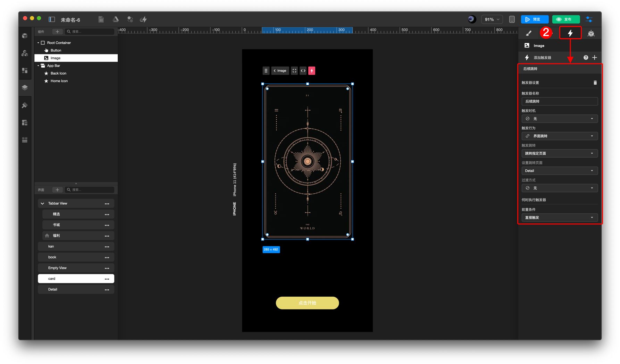
Task: Click the shapes swap icon in top toolbar
Action: (130, 19)
